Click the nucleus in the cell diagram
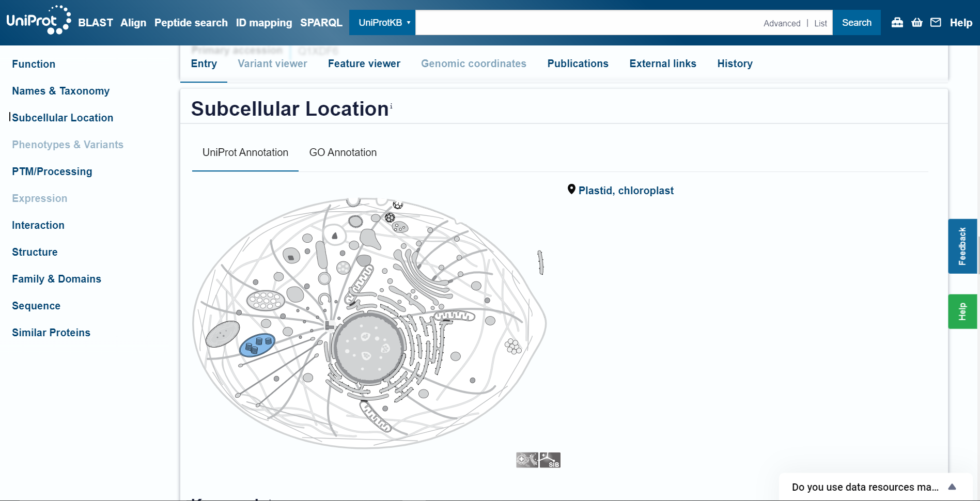The height and width of the screenshot is (501, 980). [368, 348]
